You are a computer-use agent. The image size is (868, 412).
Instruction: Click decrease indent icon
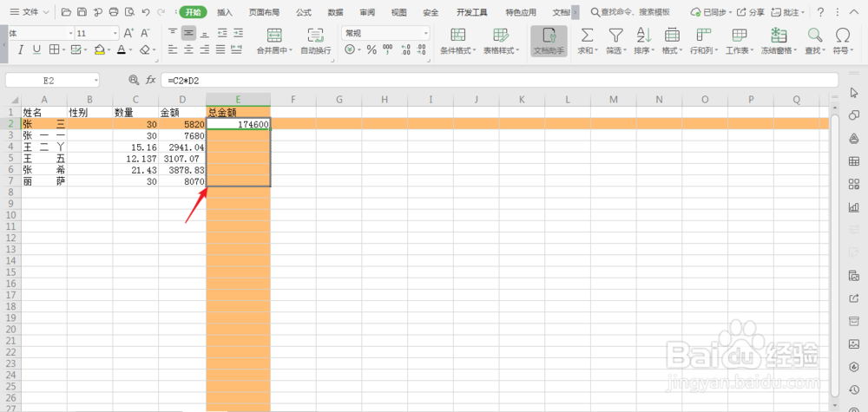[x=222, y=33]
